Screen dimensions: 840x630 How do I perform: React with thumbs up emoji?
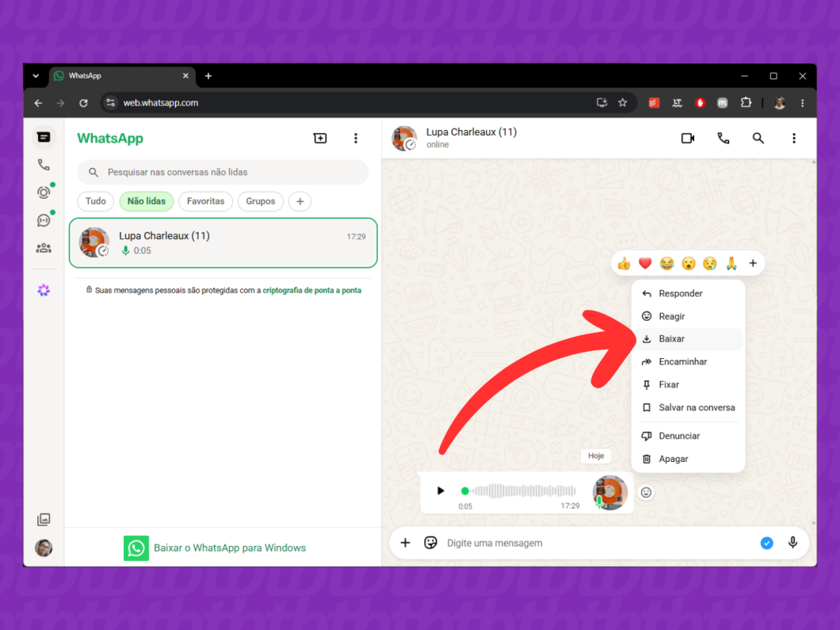(624, 263)
